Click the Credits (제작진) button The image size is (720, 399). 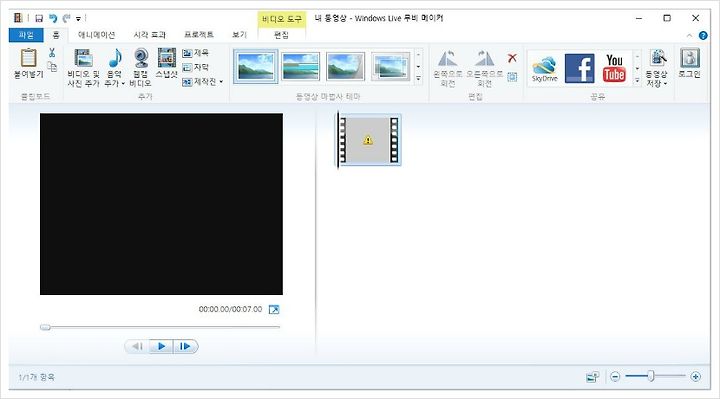pos(200,82)
